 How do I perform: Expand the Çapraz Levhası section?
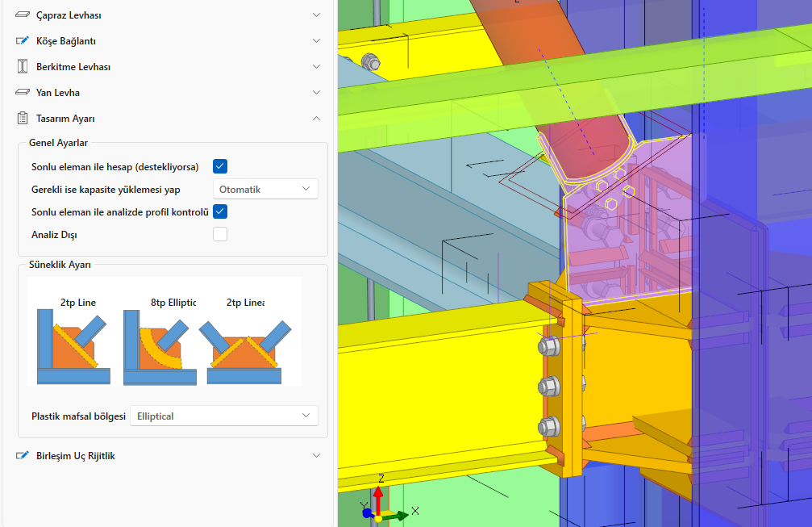click(316, 15)
